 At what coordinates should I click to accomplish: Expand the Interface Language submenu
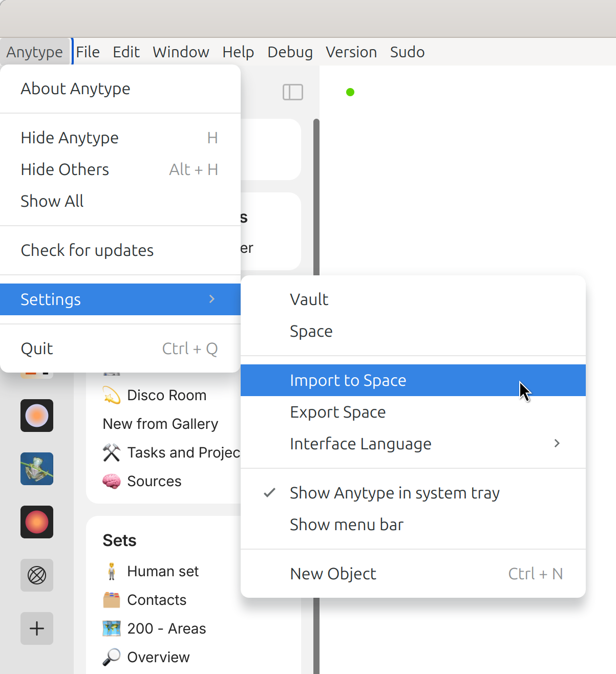click(x=557, y=443)
